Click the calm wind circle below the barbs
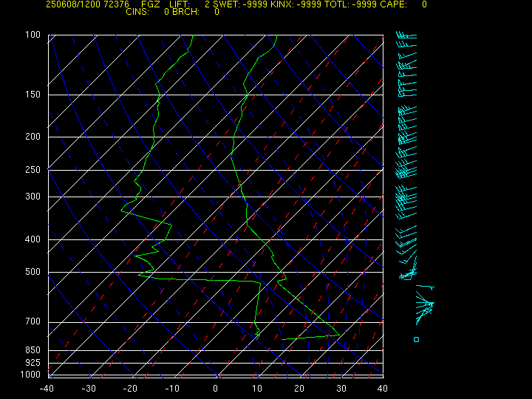 416,339
